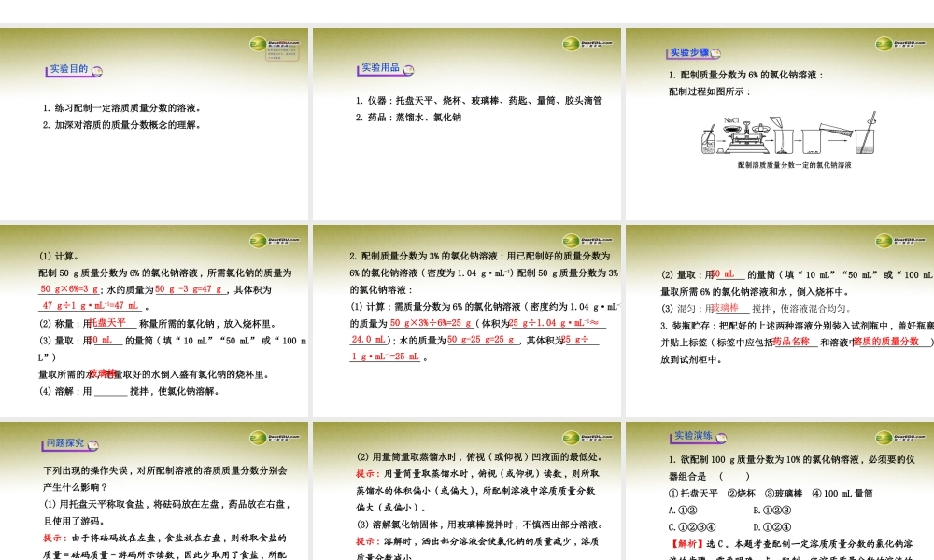
Task: Select the 实验目的 heading text
Action: [x=69, y=69]
